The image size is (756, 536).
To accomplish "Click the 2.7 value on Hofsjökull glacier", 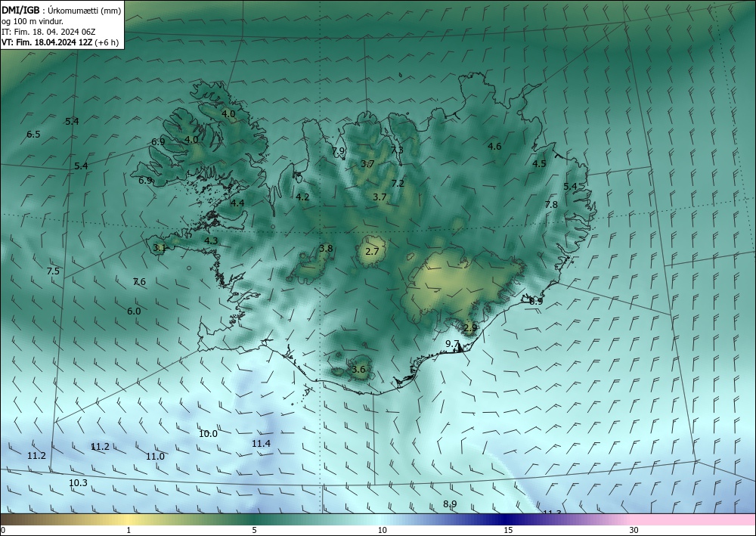I will click(372, 252).
